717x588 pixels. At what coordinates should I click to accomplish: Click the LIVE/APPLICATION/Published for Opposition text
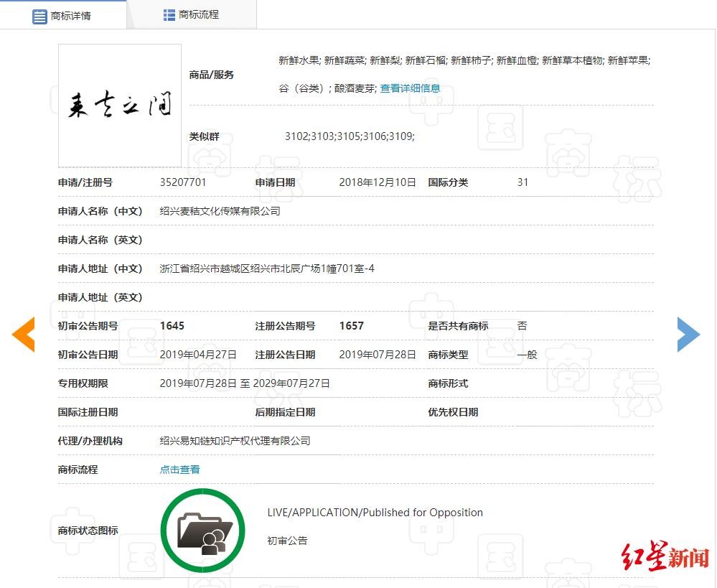[375, 513]
